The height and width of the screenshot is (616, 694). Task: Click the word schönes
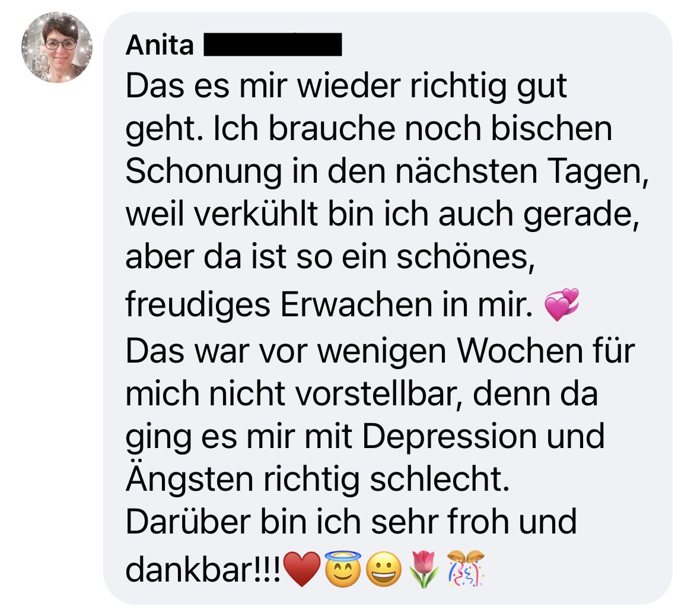coord(466,258)
